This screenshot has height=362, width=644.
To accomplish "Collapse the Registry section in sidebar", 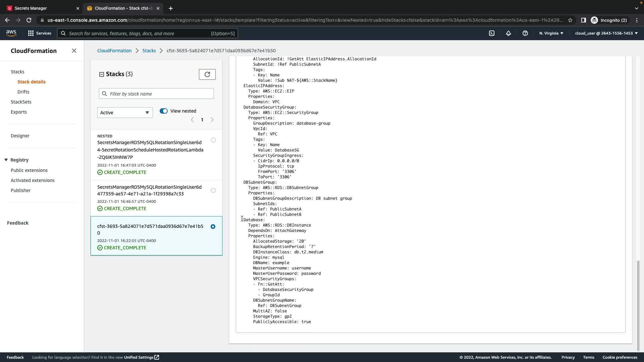I will pyautogui.click(x=6, y=160).
